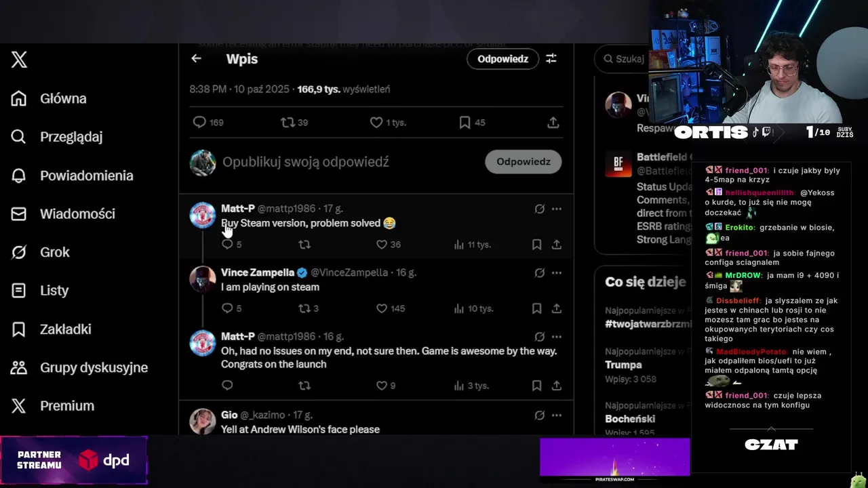Open Gio's avatar picture

click(x=202, y=422)
